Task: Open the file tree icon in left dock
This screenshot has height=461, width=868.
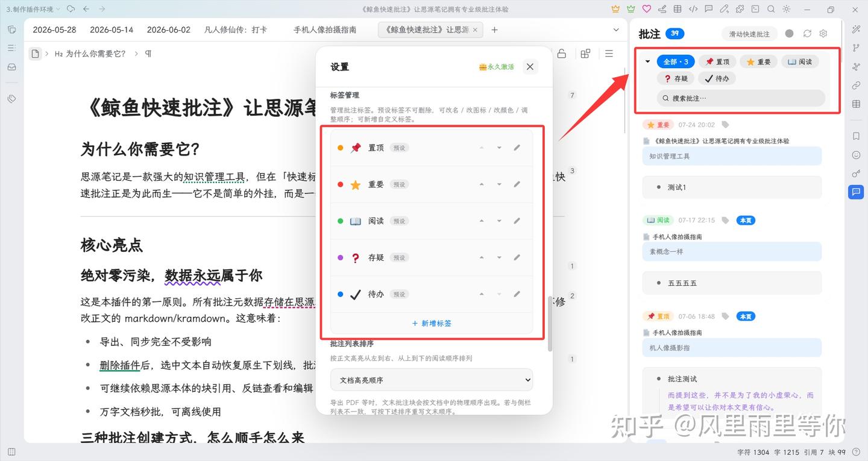Action: click(11, 30)
